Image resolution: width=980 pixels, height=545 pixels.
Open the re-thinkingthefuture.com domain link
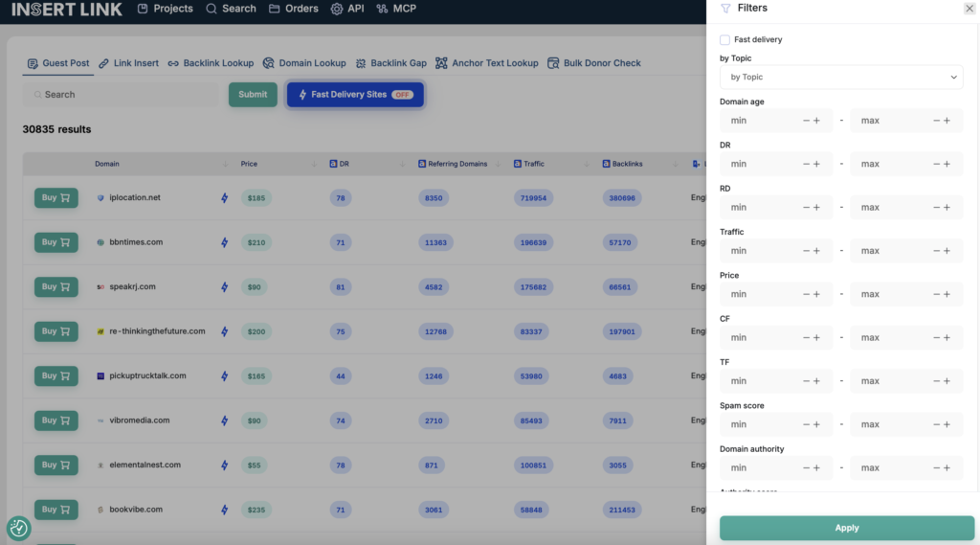157,331
